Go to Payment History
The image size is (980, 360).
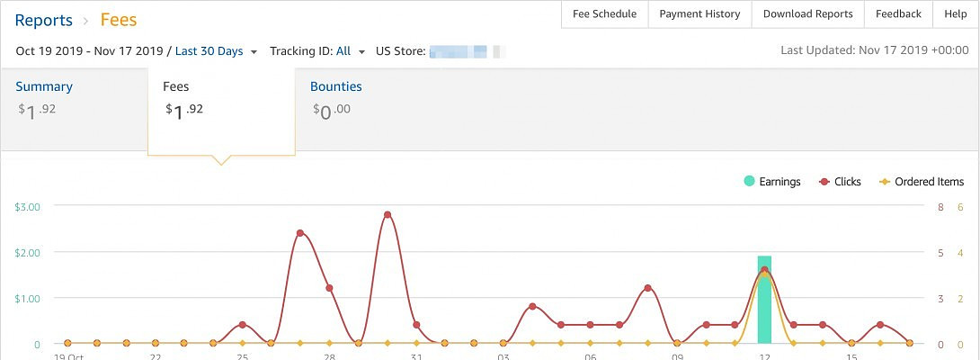pos(699,14)
